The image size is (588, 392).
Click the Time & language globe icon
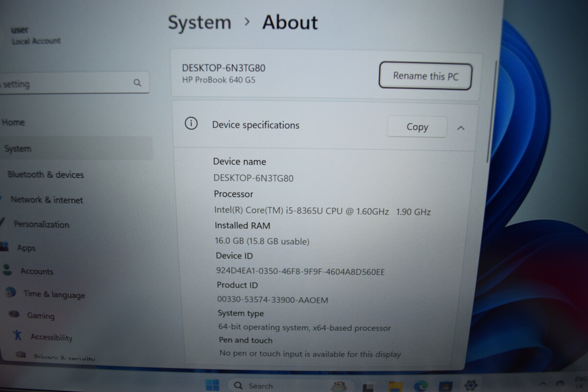11,293
